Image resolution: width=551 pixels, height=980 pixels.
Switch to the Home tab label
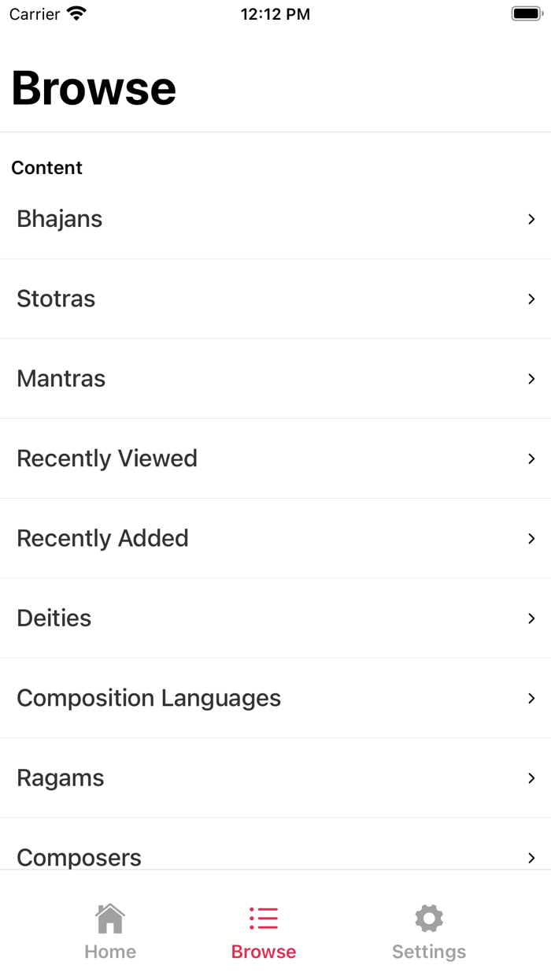pyautogui.click(x=110, y=952)
